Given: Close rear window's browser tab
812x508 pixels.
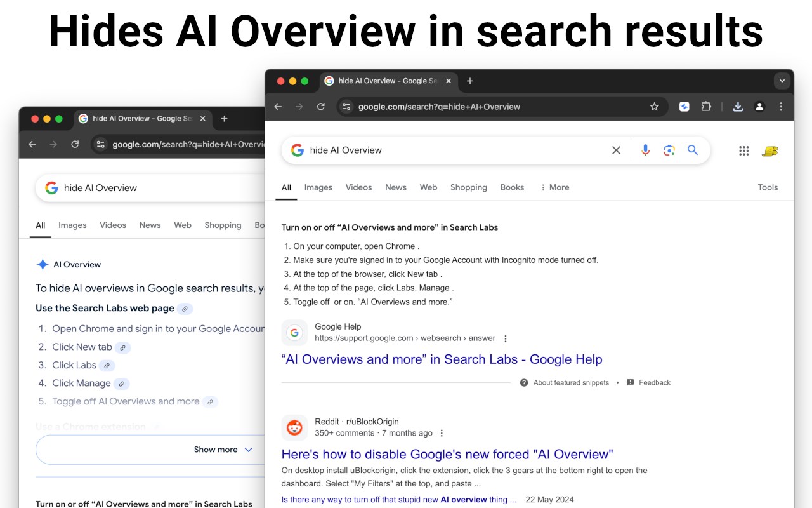Looking at the screenshot, I should click(203, 119).
